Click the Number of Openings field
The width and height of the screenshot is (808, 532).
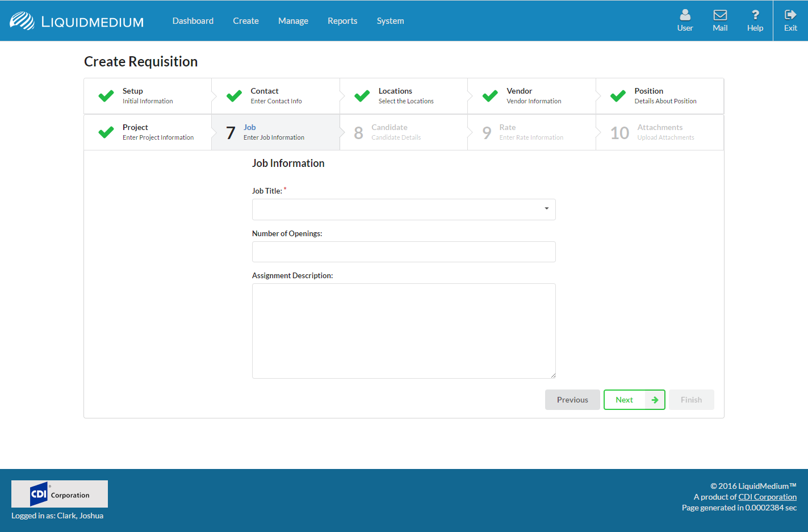coord(404,252)
